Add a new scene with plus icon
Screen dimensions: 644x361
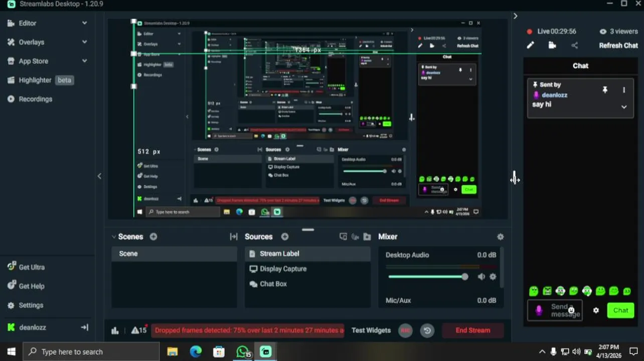[153, 237]
